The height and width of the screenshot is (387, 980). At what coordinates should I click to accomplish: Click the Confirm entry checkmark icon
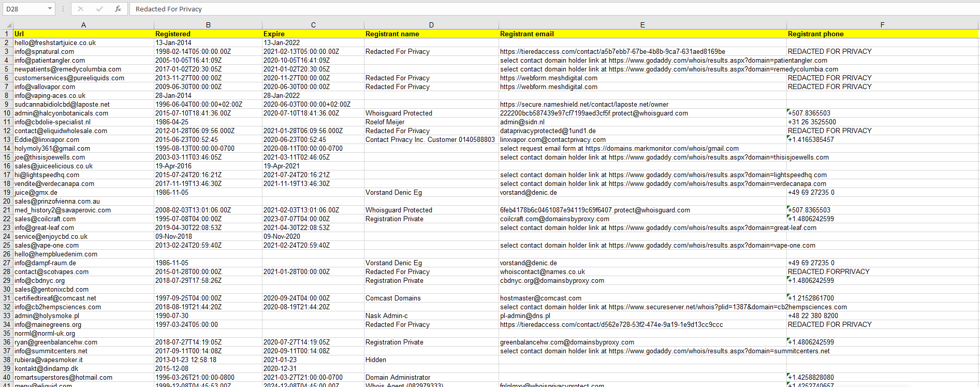pos(99,9)
